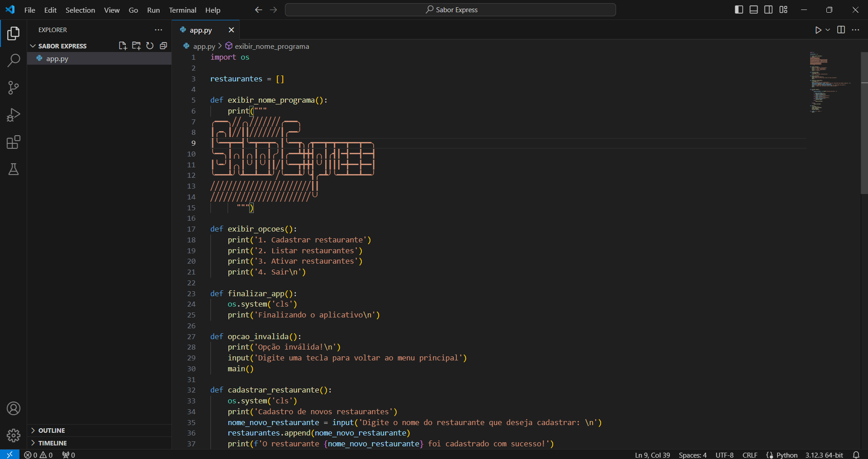Expand the TIMELINE section
The width and height of the screenshot is (868, 459).
point(100,443)
